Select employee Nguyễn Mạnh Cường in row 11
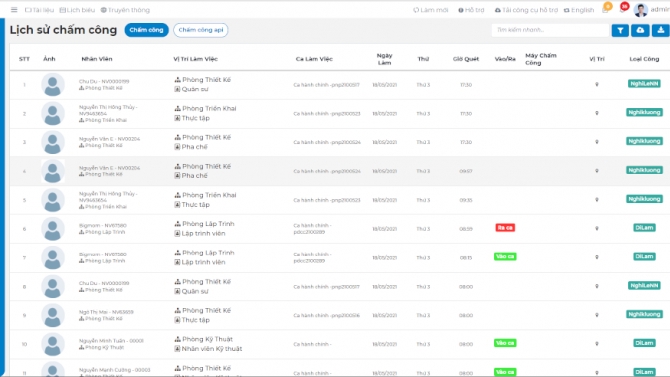This screenshot has height=377, width=670. pyautogui.click(x=115, y=370)
